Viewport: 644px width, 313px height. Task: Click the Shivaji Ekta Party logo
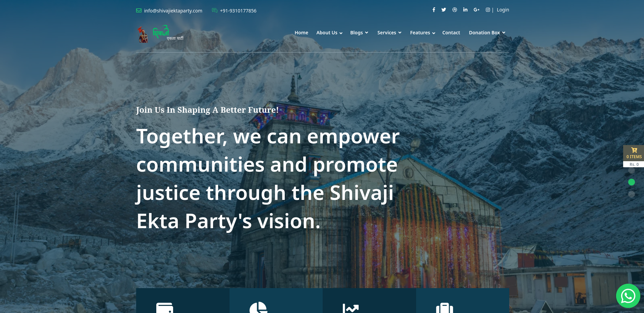pyautogui.click(x=160, y=34)
